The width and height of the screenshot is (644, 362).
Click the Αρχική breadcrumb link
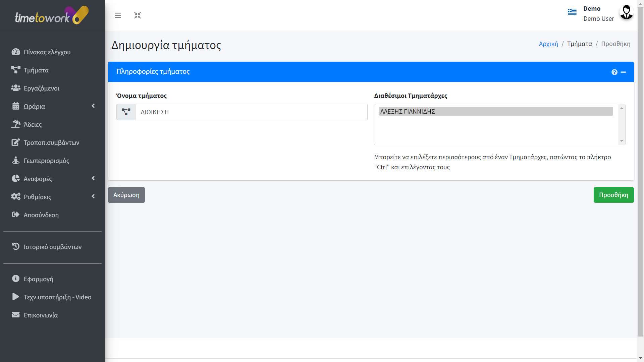548,44
